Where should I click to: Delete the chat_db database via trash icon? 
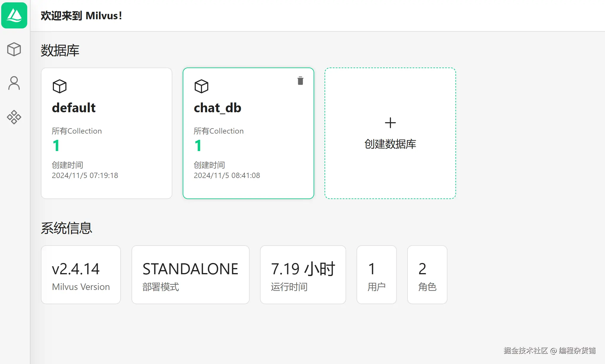300,81
